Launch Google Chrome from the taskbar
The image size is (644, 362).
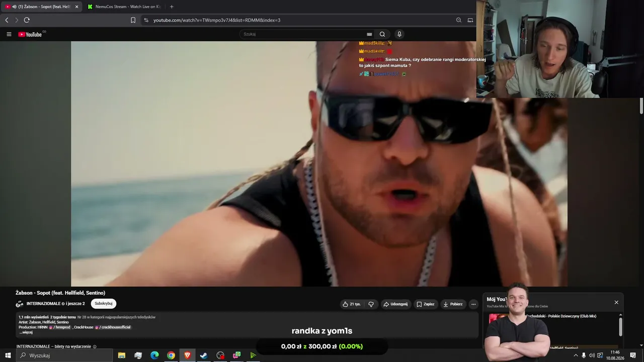coord(171,355)
